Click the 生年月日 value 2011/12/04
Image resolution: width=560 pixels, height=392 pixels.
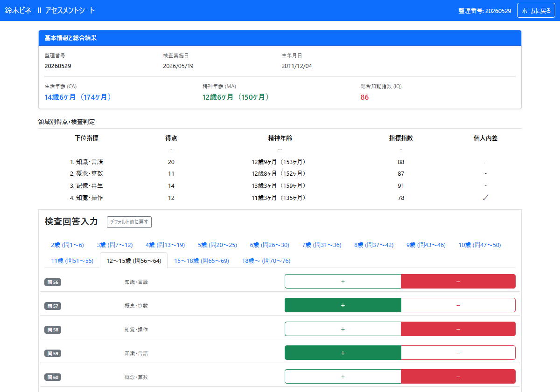click(x=297, y=66)
